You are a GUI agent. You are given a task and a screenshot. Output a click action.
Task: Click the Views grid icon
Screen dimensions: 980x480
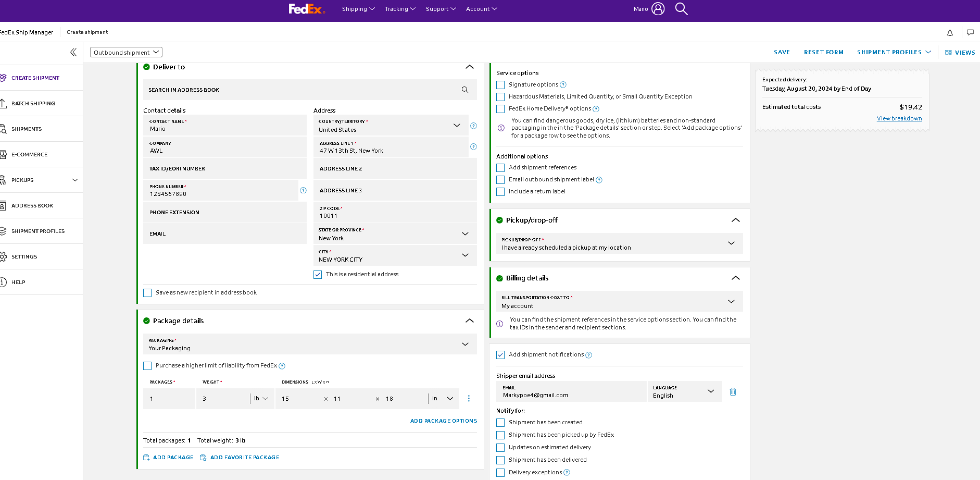[948, 52]
